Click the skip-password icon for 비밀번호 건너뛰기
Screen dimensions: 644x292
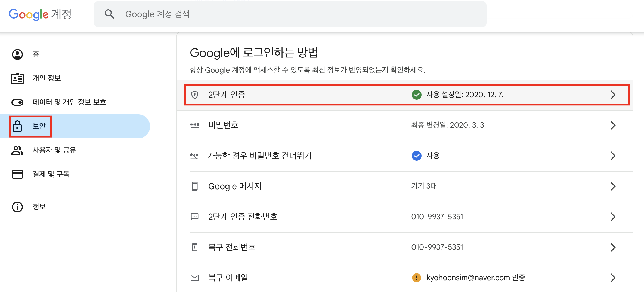click(194, 156)
